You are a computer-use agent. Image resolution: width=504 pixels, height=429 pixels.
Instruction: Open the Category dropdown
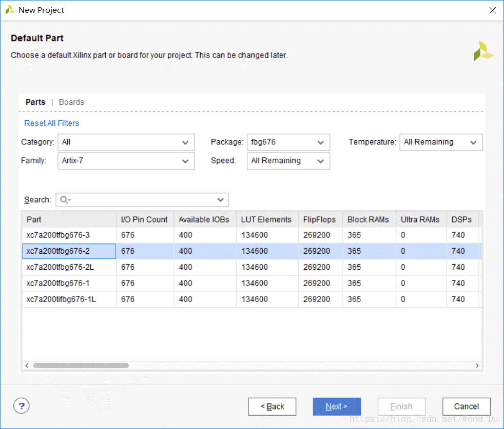click(126, 142)
